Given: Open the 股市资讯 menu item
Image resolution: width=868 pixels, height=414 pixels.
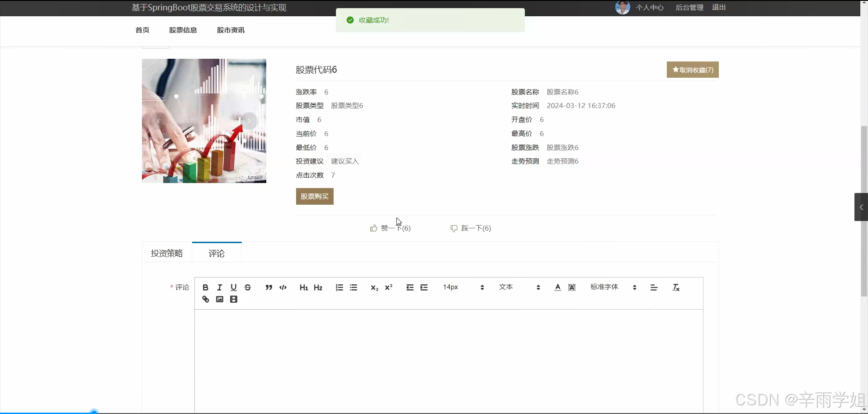Looking at the screenshot, I should coord(230,30).
